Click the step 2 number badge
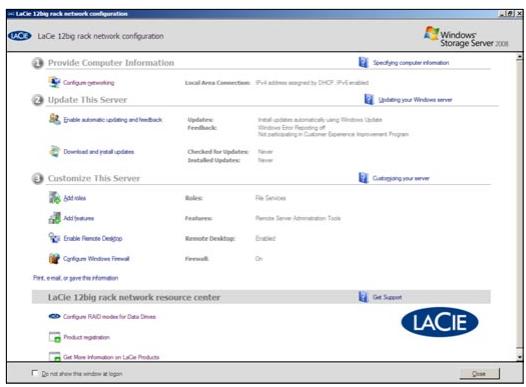This screenshot has height=387, width=526. 38,100
